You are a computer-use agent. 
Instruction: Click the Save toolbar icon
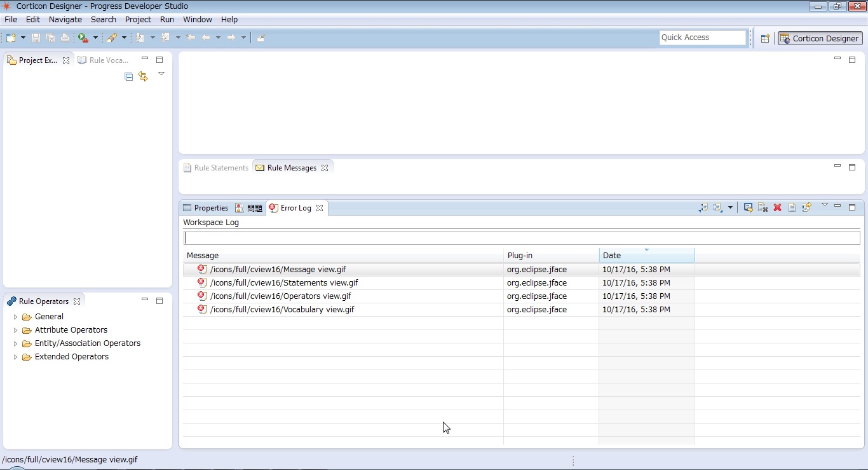[x=36, y=38]
